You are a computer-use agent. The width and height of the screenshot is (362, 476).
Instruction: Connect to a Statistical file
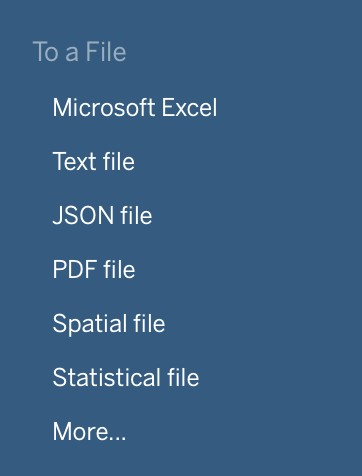[x=126, y=377]
